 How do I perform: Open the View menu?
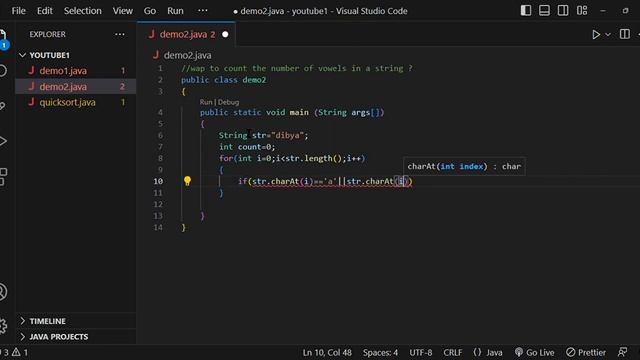pos(122,11)
